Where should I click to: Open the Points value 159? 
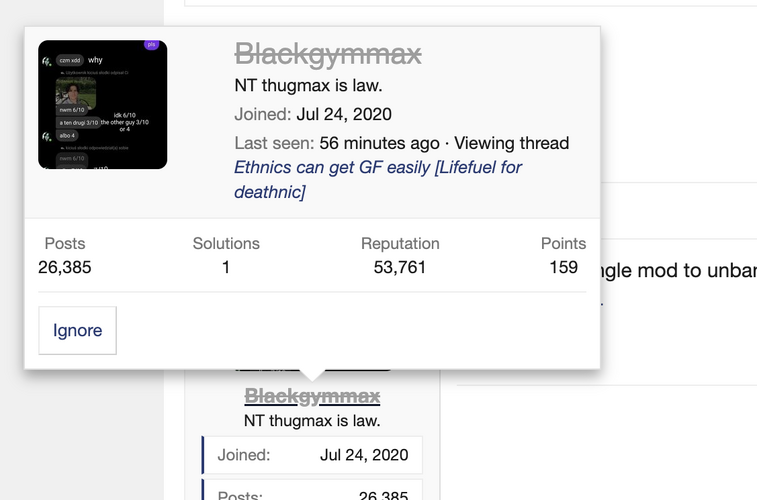[563, 267]
